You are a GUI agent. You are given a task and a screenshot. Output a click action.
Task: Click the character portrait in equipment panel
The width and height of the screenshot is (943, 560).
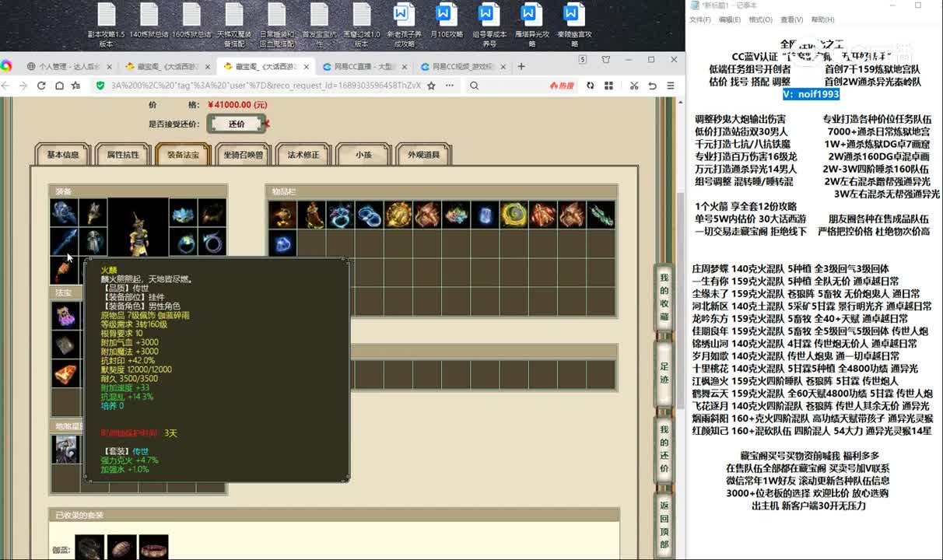(x=138, y=227)
